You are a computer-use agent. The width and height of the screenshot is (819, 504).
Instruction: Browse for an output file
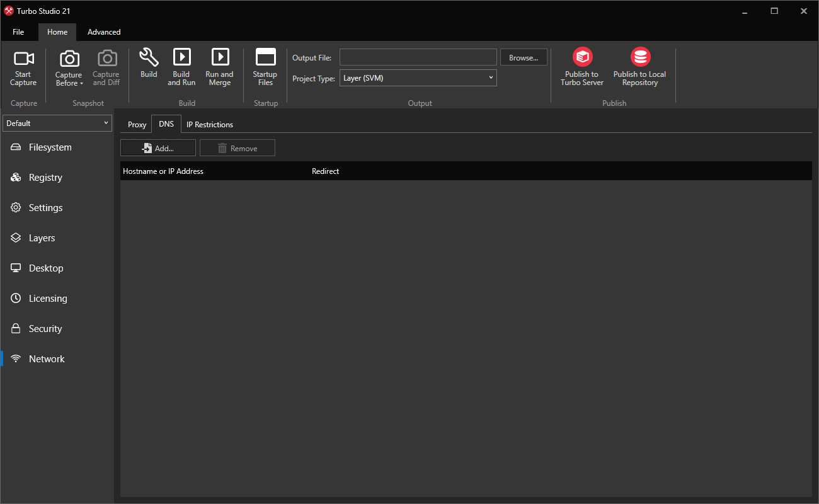[x=524, y=57]
